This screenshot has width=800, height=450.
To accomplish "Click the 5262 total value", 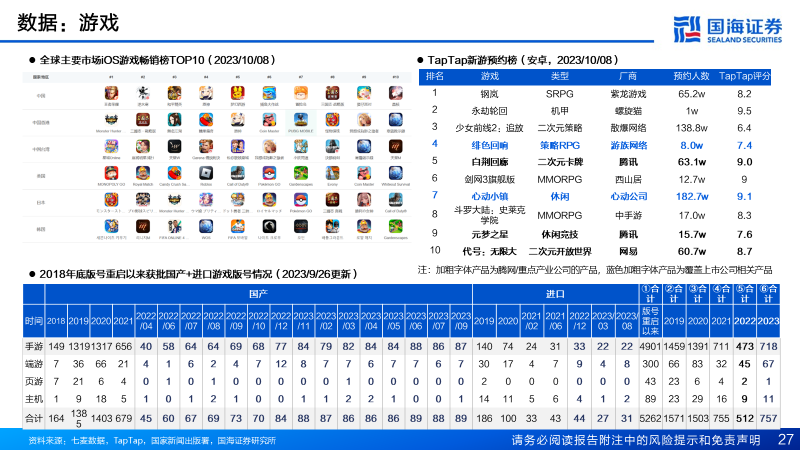I will [x=650, y=418].
